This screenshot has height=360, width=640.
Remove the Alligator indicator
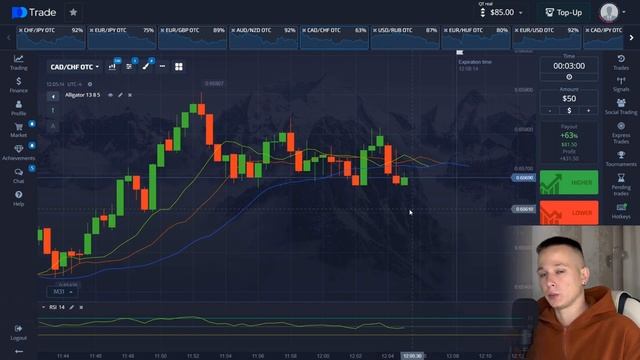(130, 95)
